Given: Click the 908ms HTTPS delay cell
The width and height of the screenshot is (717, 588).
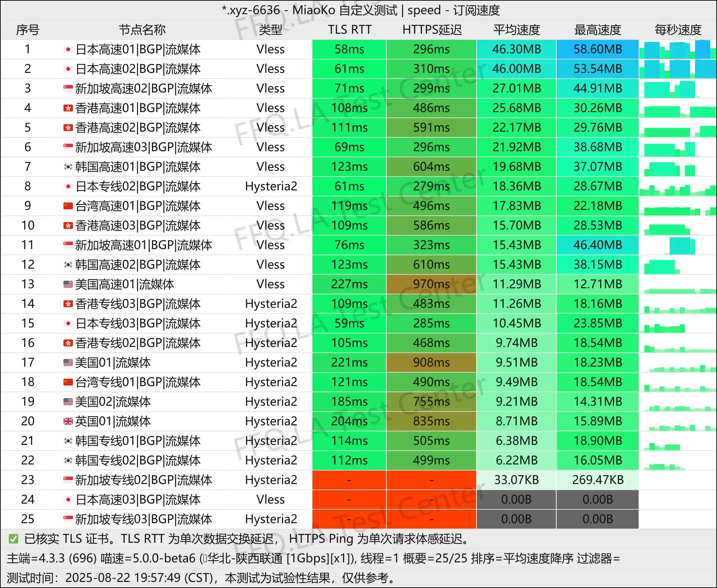Looking at the screenshot, I should (431, 363).
